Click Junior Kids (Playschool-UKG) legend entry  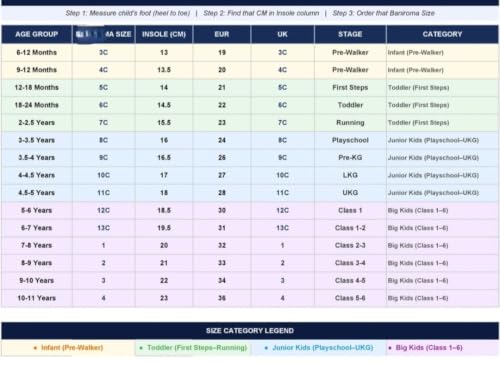pyautogui.click(x=319, y=348)
